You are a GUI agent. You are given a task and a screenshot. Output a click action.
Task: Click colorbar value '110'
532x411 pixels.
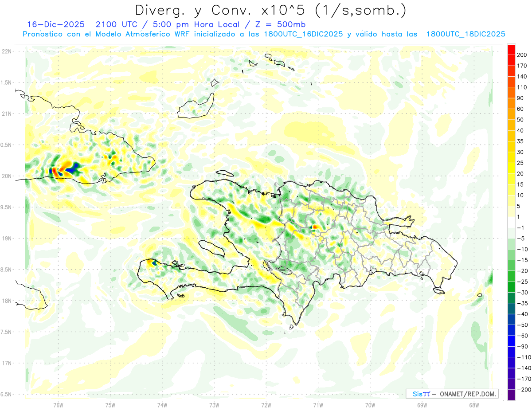coord(521,87)
